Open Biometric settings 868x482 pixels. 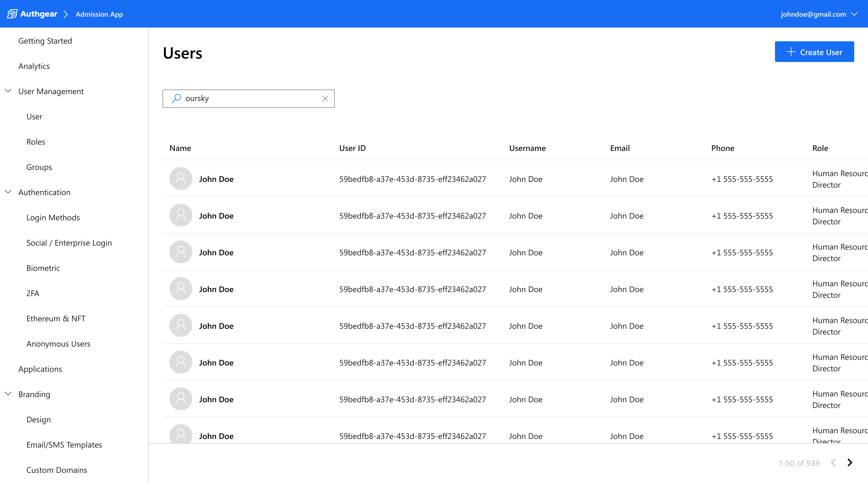(43, 268)
